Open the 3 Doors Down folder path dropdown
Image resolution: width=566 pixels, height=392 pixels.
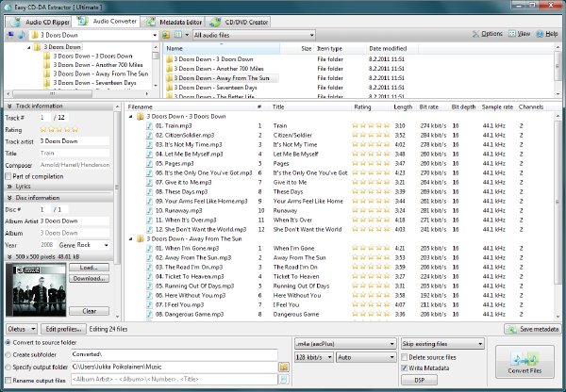click(x=155, y=35)
